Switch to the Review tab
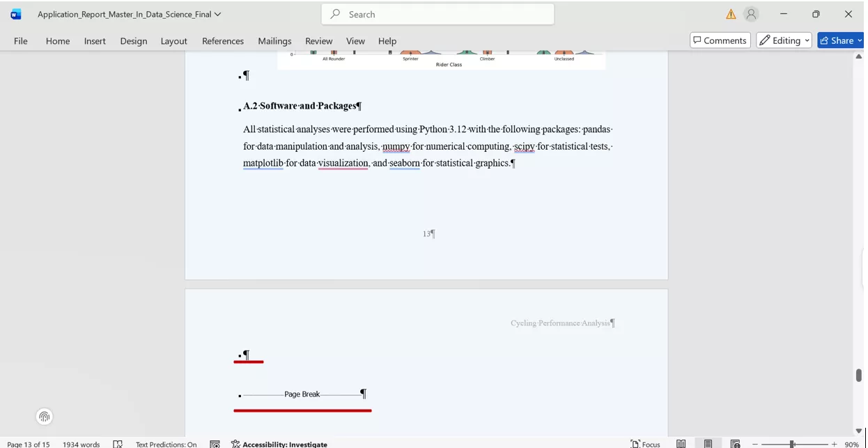The image size is (868, 448). (319, 41)
